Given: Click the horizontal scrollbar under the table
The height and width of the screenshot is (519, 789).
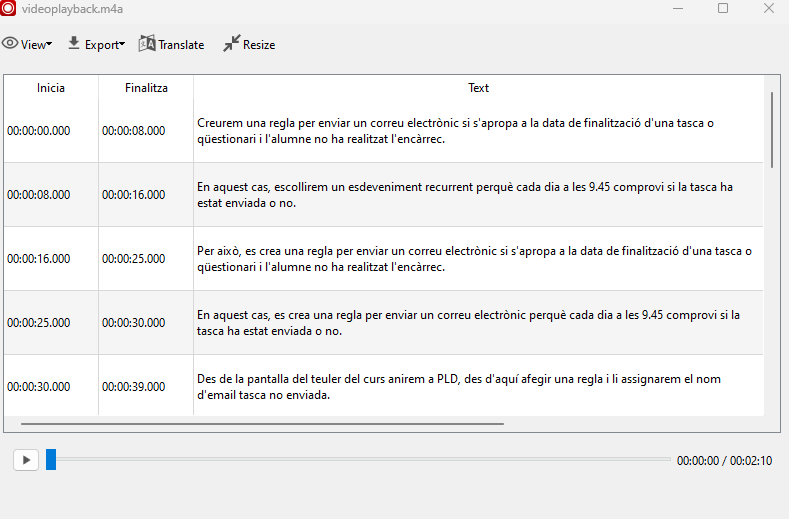Looking at the screenshot, I should pyautogui.click(x=262, y=424).
